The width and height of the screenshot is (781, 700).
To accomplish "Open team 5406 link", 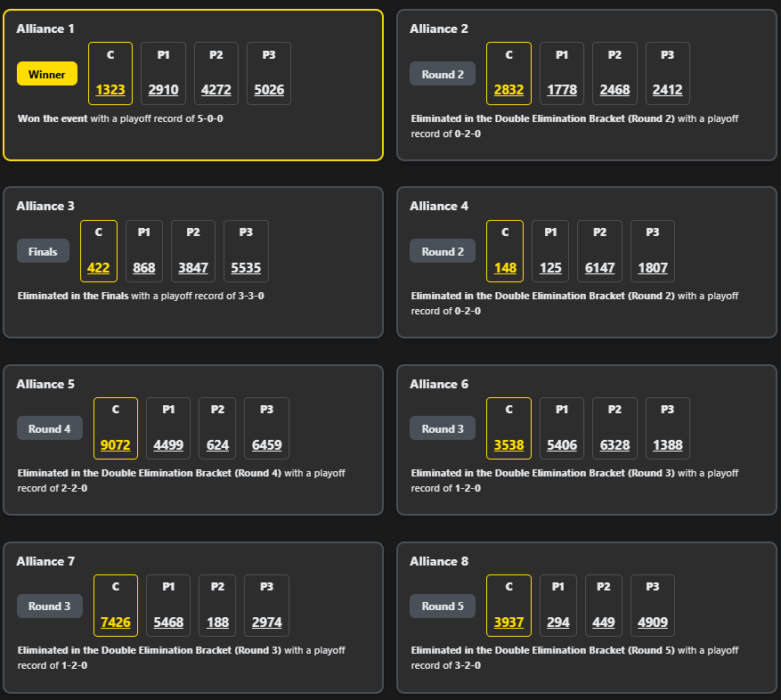I will click(x=562, y=445).
